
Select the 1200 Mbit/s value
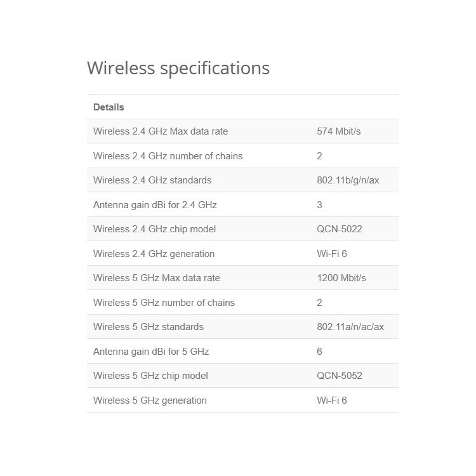point(341,278)
